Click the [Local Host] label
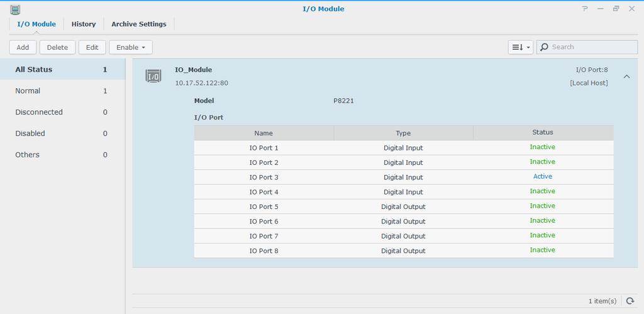The height and width of the screenshot is (314, 644). point(589,83)
